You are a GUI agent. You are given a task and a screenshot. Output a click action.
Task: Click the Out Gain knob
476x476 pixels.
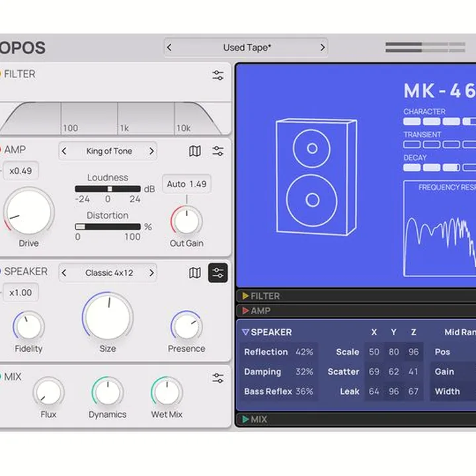click(x=186, y=221)
